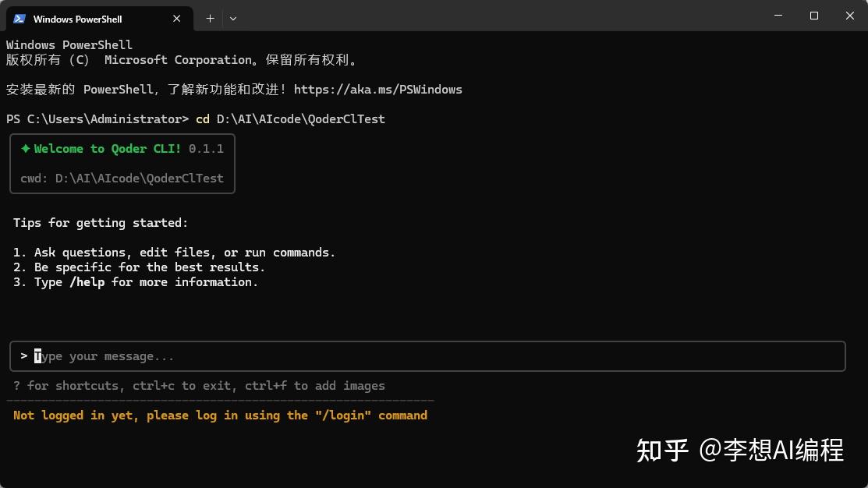
Task: Open the https://aka.ms/PSWindows link
Action: (x=377, y=89)
